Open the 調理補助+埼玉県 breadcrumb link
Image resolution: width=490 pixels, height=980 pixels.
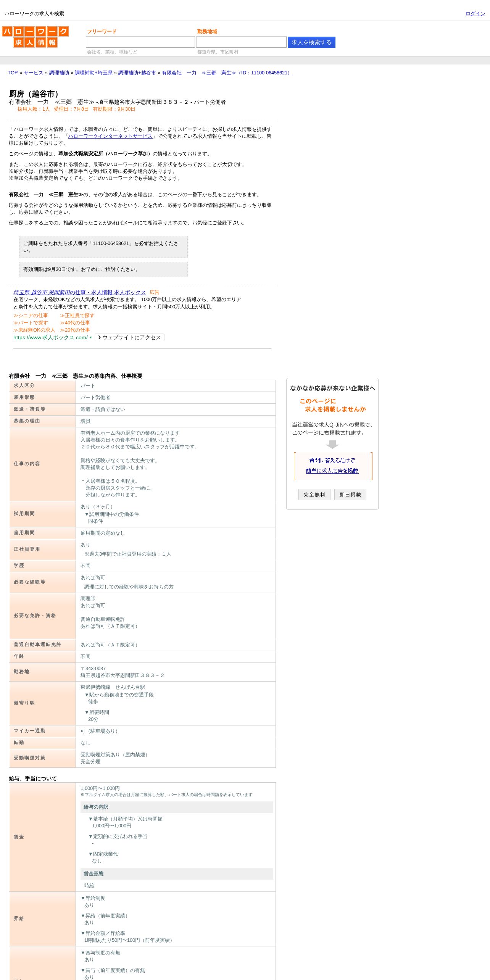click(93, 73)
